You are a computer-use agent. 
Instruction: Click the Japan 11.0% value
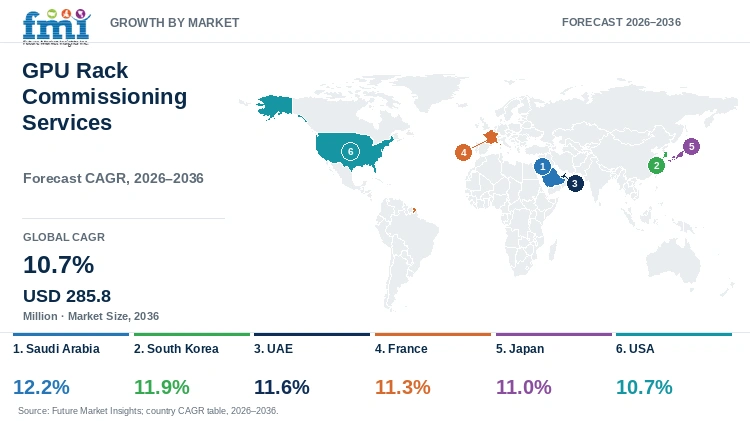[523, 387]
